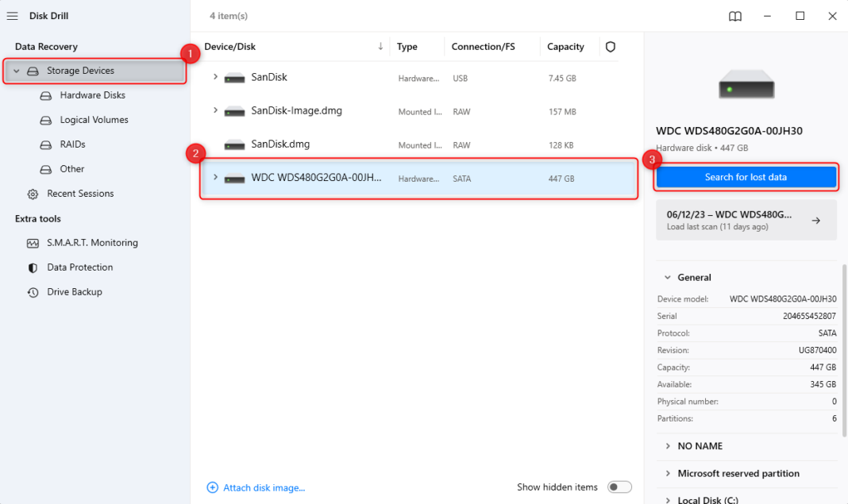Open the Load last scan session card

pos(746,219)
